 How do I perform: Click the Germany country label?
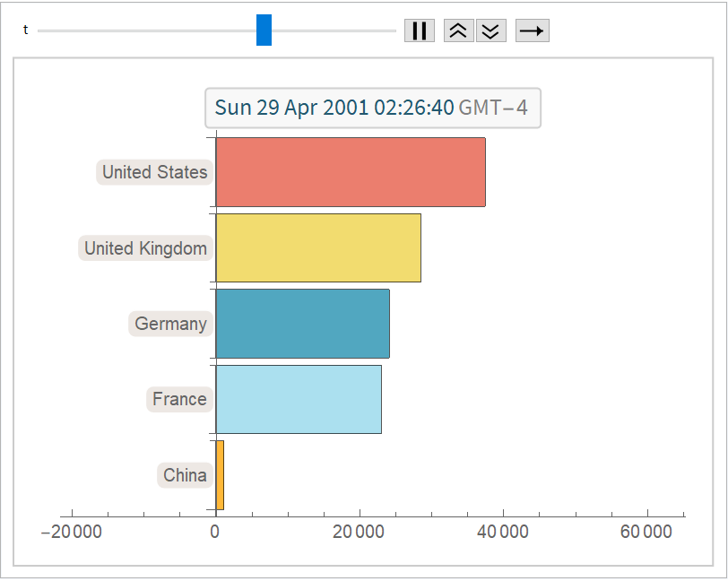[x=170, y=324]
